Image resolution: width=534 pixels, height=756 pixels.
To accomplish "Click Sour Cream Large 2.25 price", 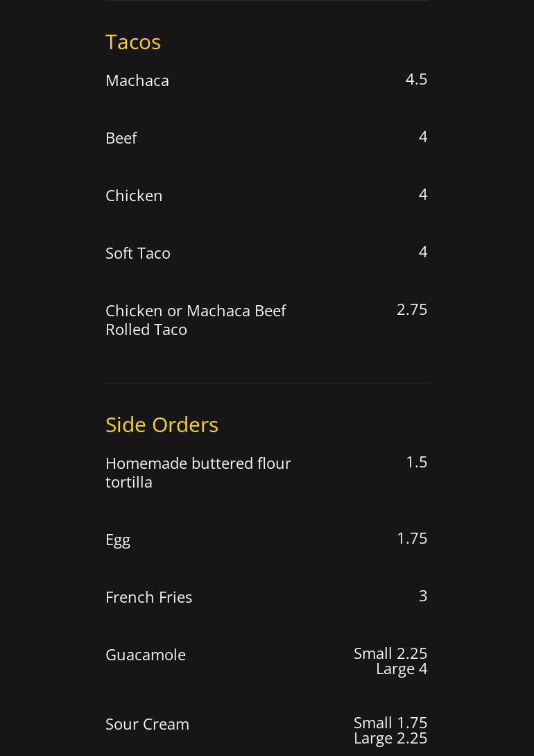I will coord(390,738).
